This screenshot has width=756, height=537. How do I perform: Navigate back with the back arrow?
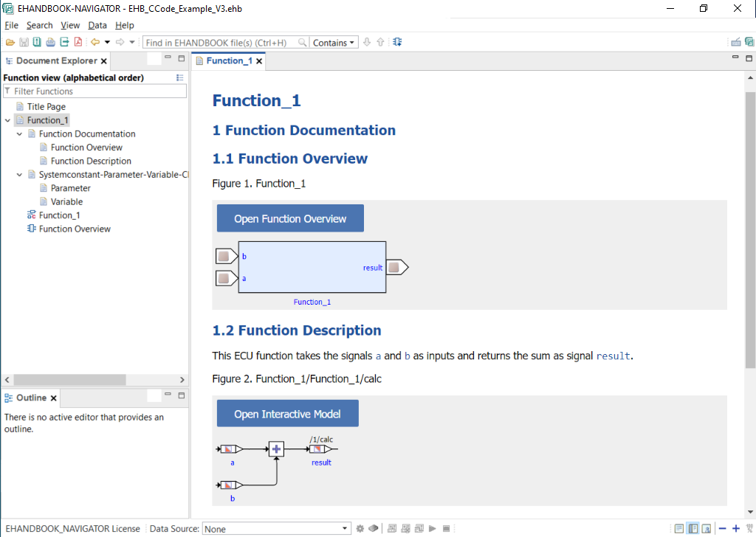click(94, 42)
